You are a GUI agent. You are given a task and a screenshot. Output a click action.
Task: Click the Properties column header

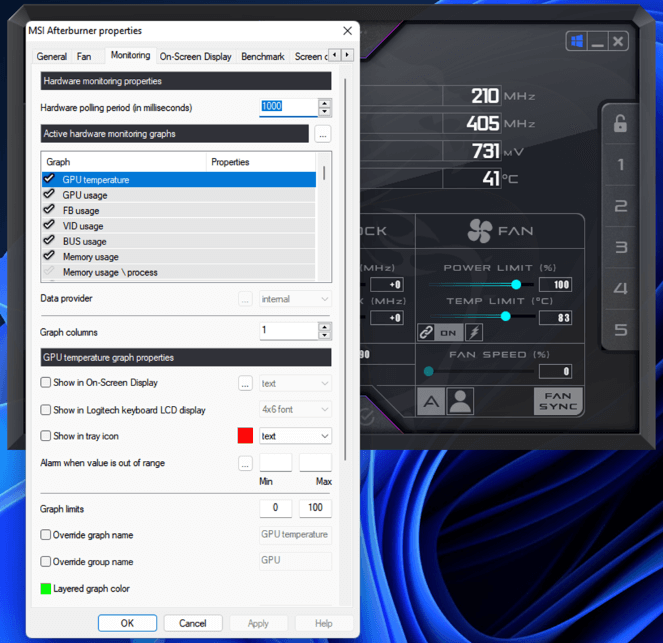coord(261,162)
